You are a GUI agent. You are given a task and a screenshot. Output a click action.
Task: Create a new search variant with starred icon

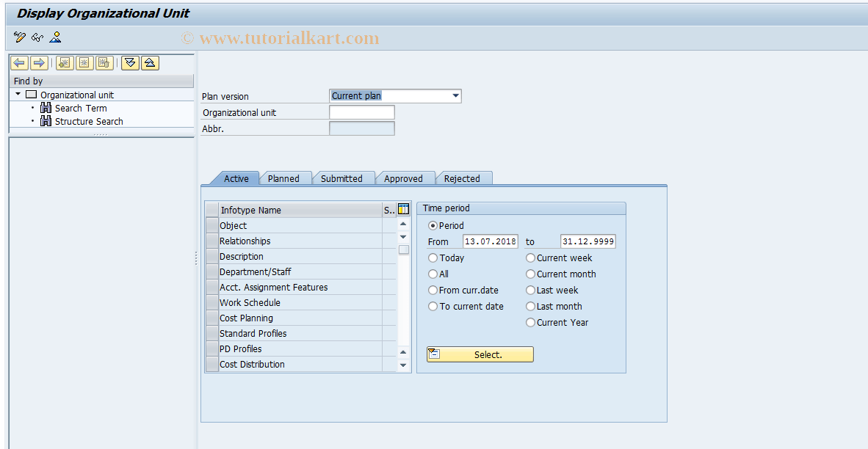[64, 62]
